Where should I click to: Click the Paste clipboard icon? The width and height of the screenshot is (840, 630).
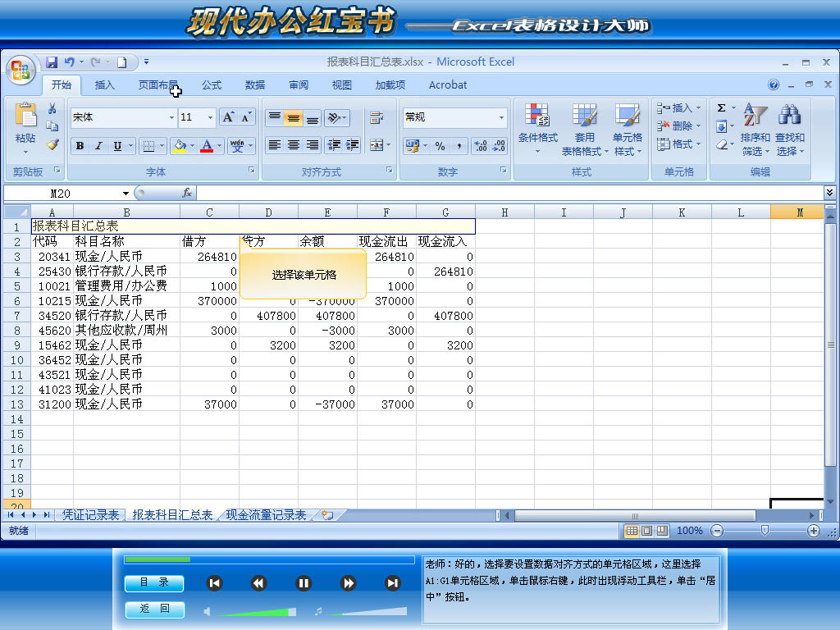coord(25,115)
